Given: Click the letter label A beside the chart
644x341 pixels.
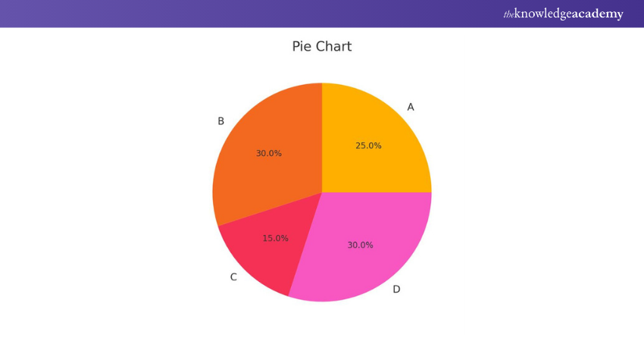Looking at the screenshot, I should tap(411, 107).
